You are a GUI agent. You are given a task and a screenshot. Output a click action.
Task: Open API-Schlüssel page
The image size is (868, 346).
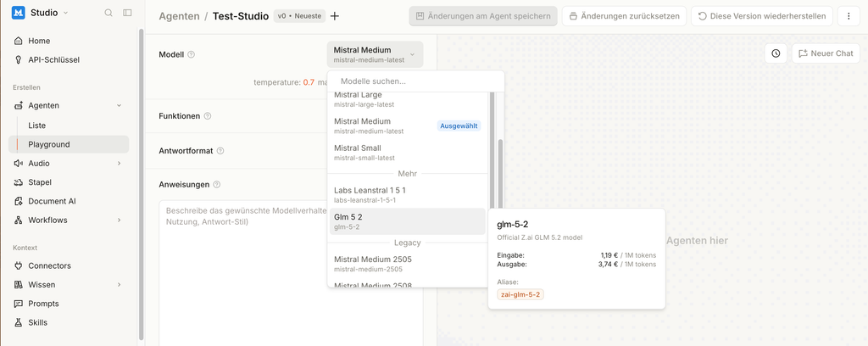(x=69, y=60)
